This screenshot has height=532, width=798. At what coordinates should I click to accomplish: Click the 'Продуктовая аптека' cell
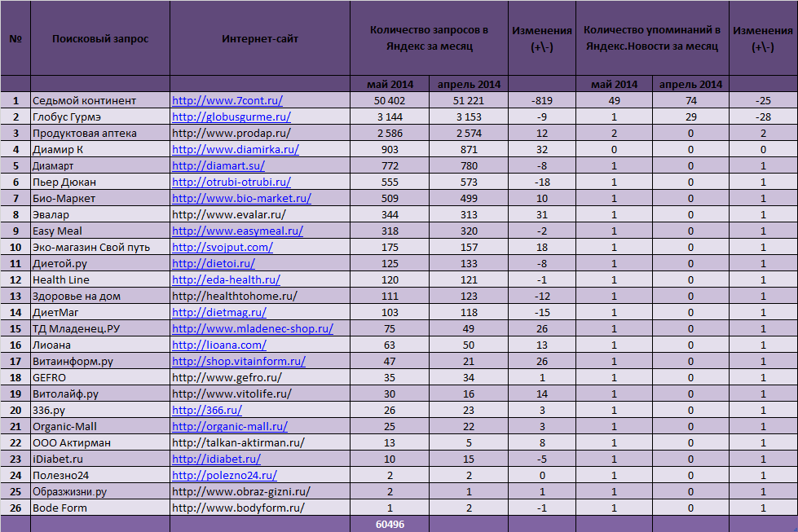pos(100,134)
